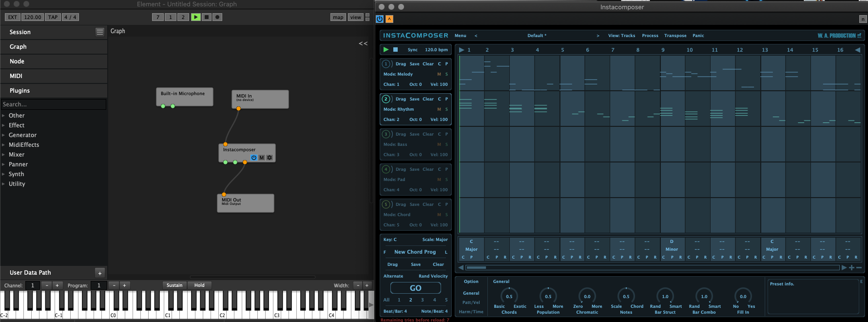
Task: Click the record button in Element transport
Action: point(217,17)
